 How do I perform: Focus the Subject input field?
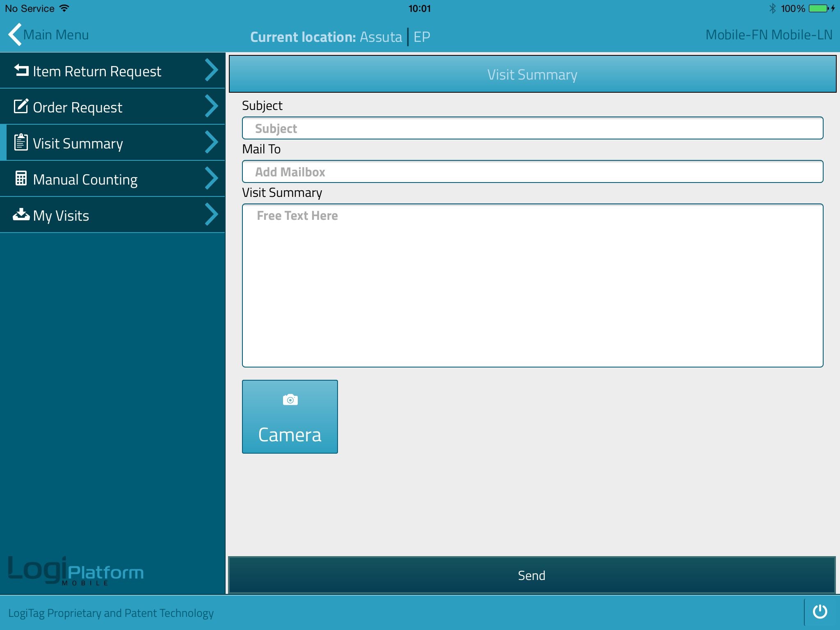[x=532, y=128]
